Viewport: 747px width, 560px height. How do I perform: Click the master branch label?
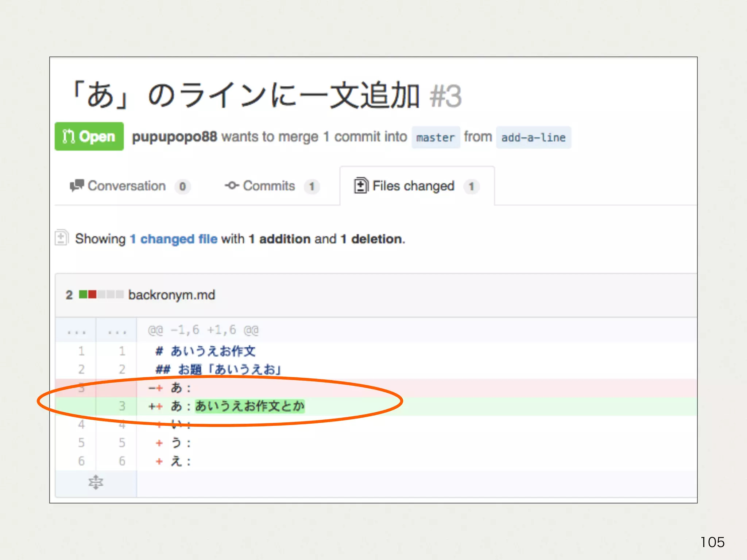tap(436, 137)
